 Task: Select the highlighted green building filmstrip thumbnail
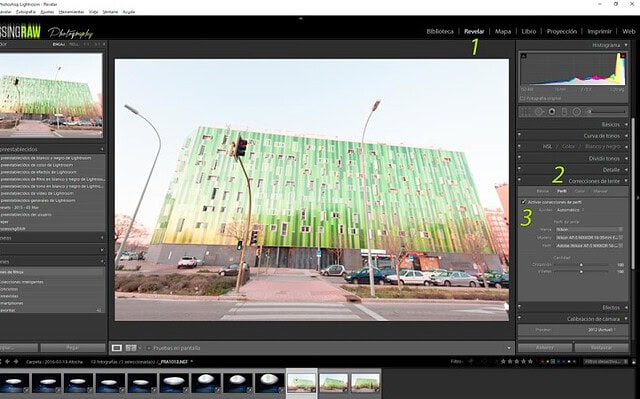tap(301, 383)
